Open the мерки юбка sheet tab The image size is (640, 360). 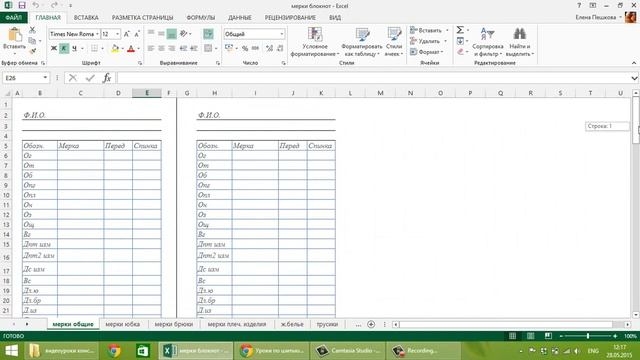pyautogui.click(x=122, y=324)
